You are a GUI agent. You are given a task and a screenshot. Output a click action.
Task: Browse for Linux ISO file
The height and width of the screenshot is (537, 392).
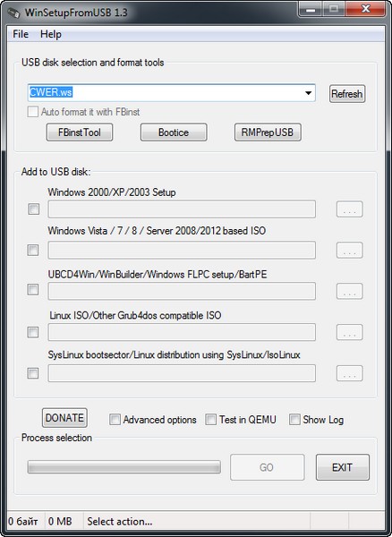click(x=350, y=332)
